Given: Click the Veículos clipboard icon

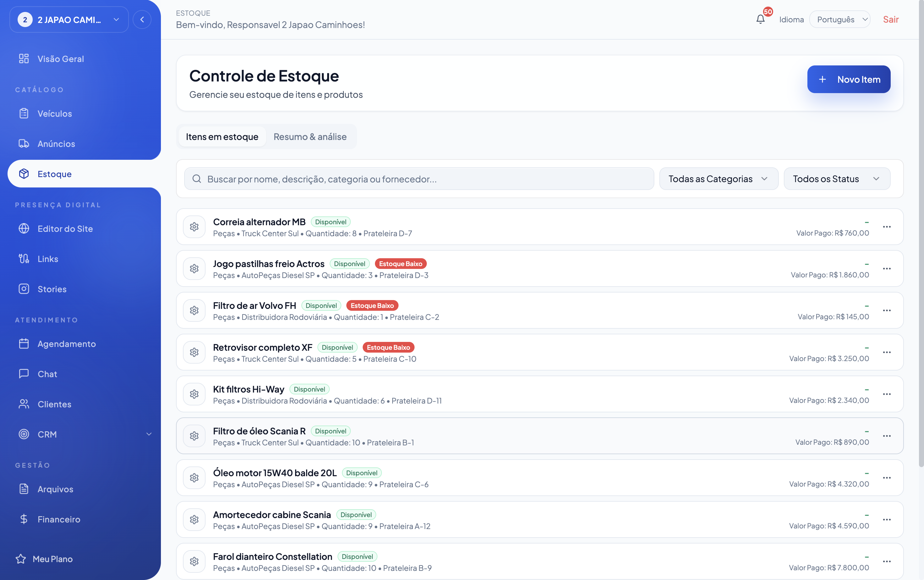Looking at the screenshot, I should pos(24,114).
